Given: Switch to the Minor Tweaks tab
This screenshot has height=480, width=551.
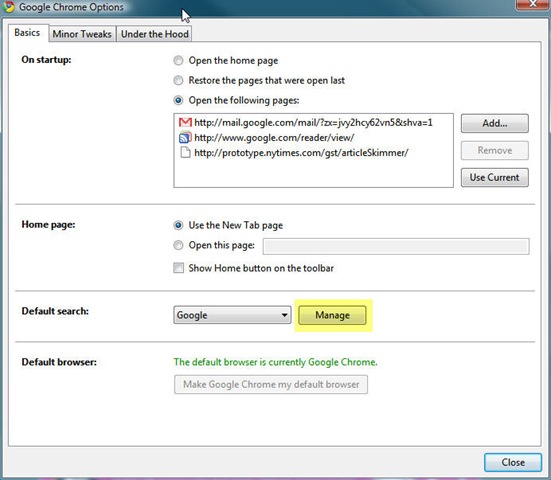Looking at the screenshot, I should coord(82,34).
